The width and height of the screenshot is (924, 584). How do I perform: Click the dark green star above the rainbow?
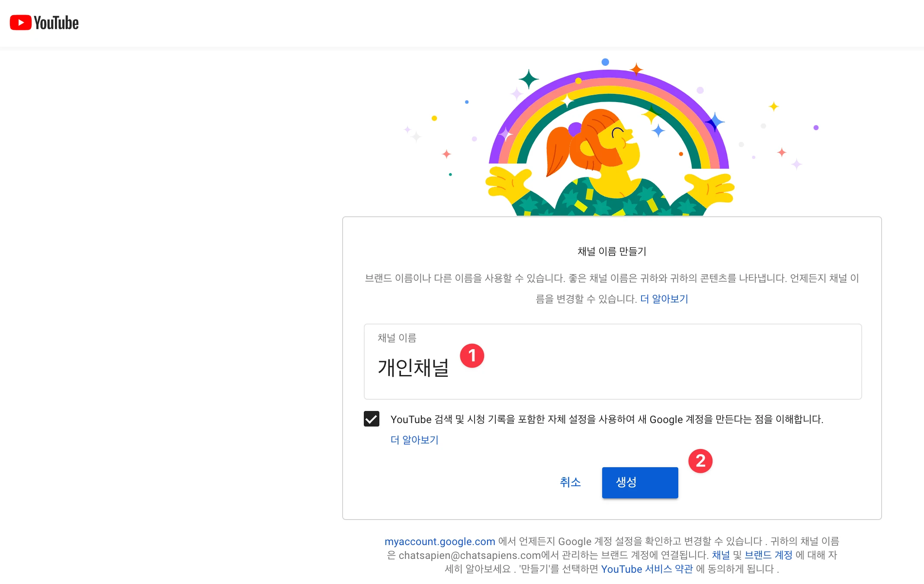(529, 79)
